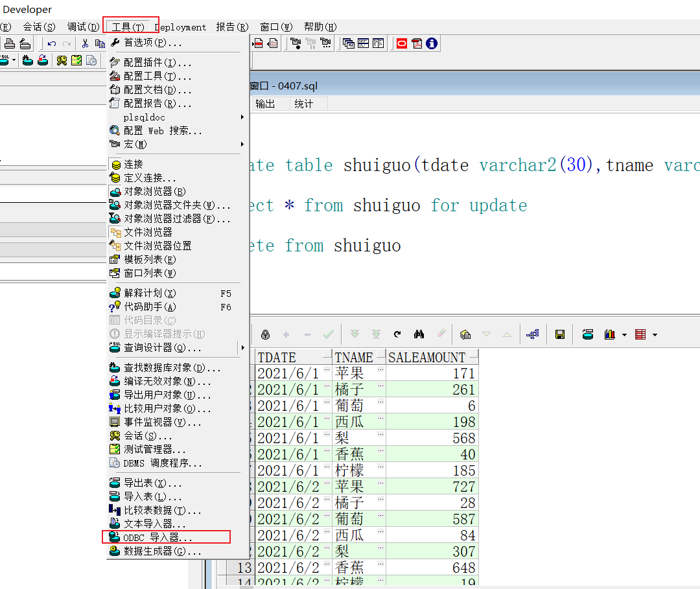Click the TDATE column header
This screenshot has height=589, width=700.
pos(294,358)
